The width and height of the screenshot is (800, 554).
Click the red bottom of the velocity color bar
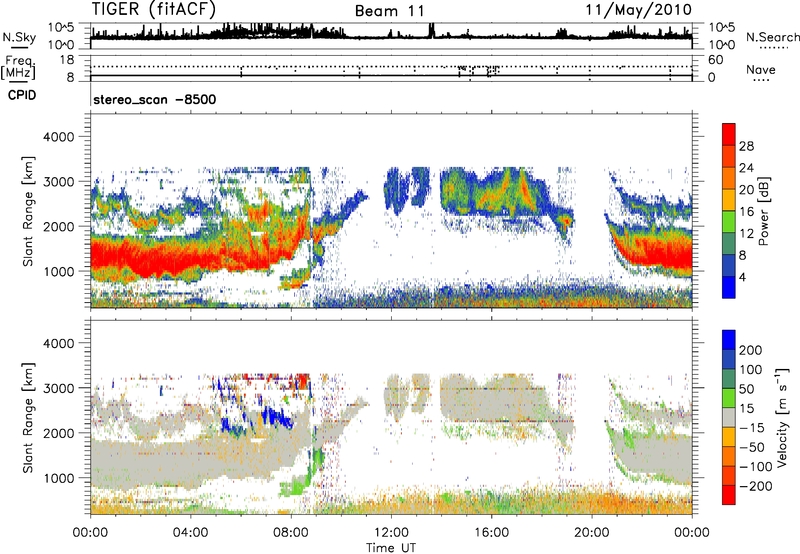(729, 495)
